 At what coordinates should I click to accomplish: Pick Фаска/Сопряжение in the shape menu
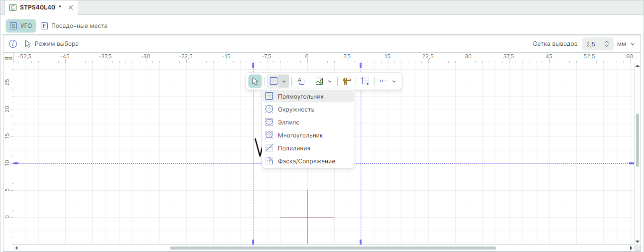click(x=306, y=161)
